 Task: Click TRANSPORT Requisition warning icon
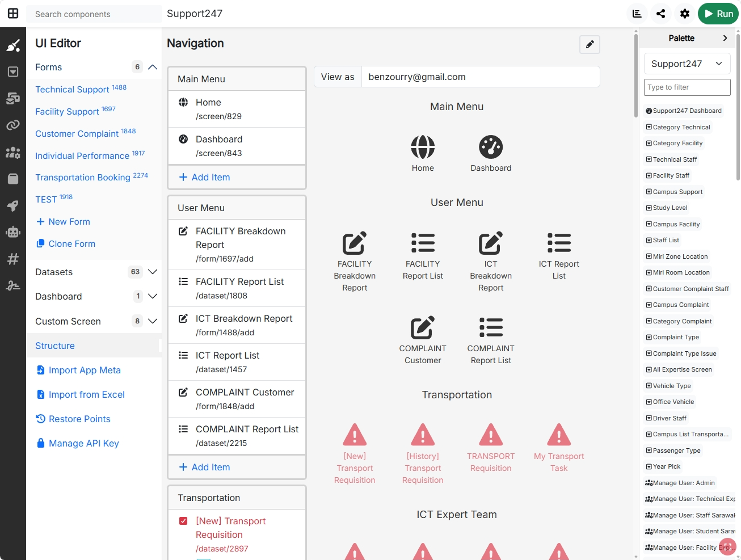pyautogui.click(x=491, y=435)
